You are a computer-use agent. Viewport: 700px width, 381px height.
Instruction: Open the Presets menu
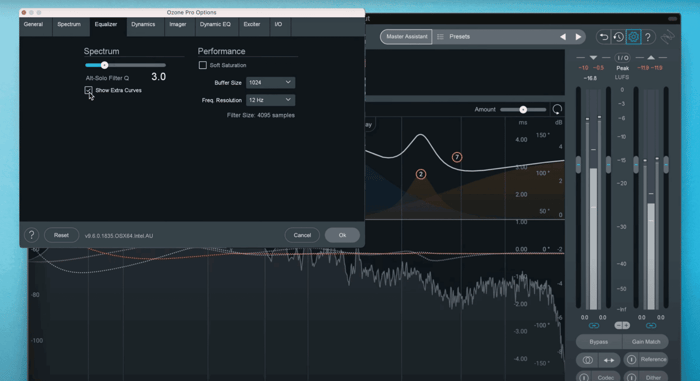(459, 37)
